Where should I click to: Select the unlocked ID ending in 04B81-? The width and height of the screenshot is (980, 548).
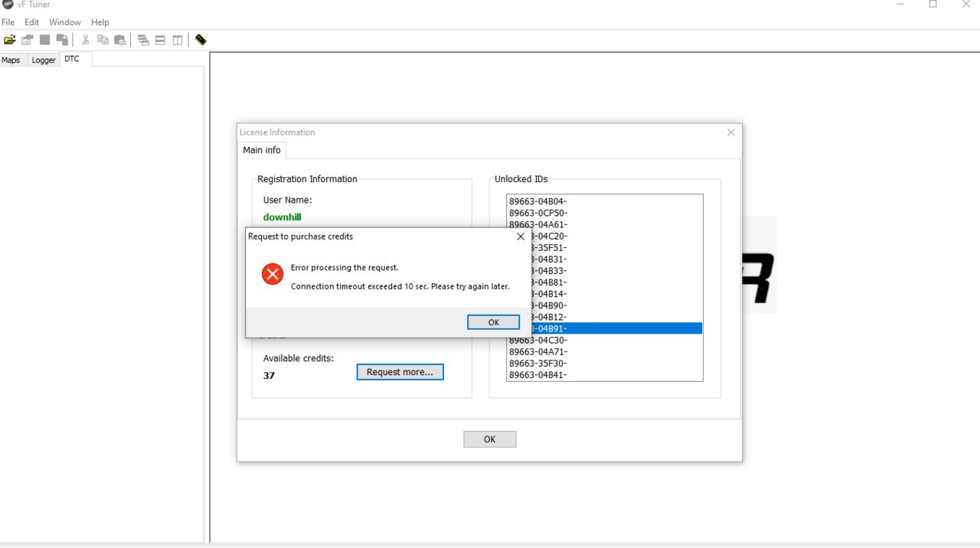coord(616,282)
